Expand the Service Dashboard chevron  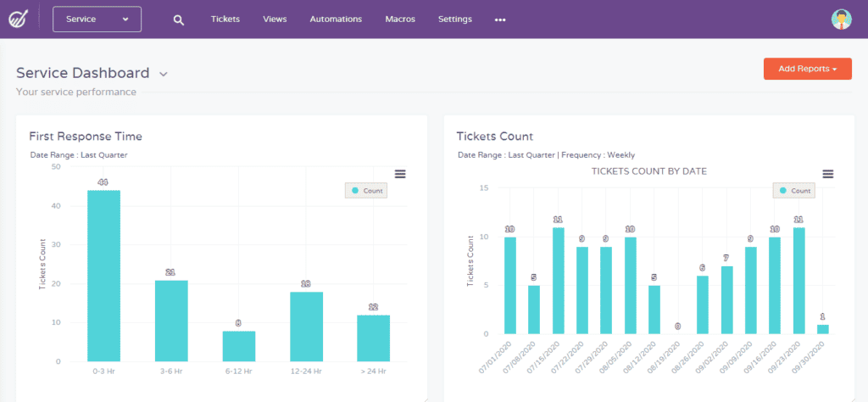pyautogui.click(x=164, y=75)
